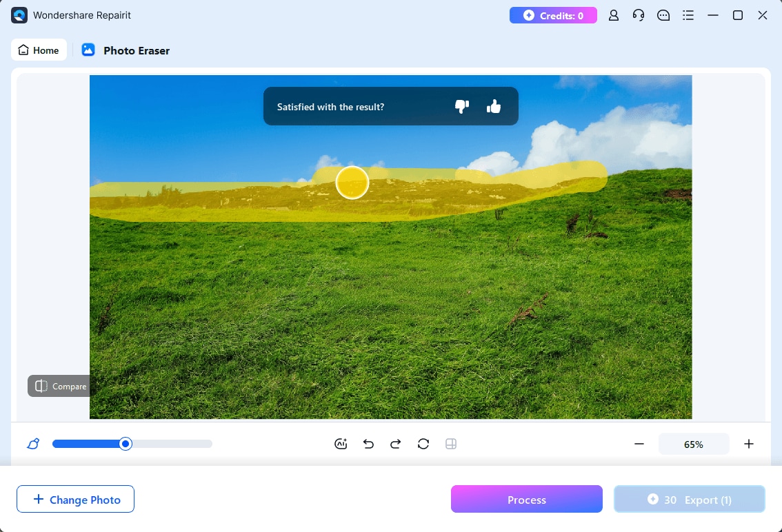Viewport: 782px width, 532px height.
Task: Click the Export (1) button
Action: [x=689, y=499]
